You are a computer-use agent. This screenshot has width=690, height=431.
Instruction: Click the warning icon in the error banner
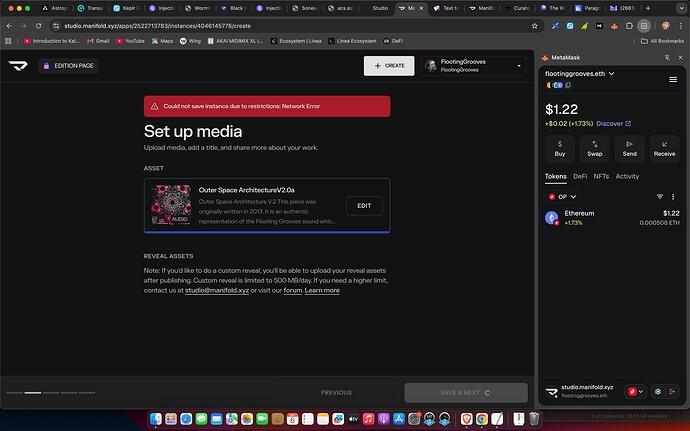point(154,106)
